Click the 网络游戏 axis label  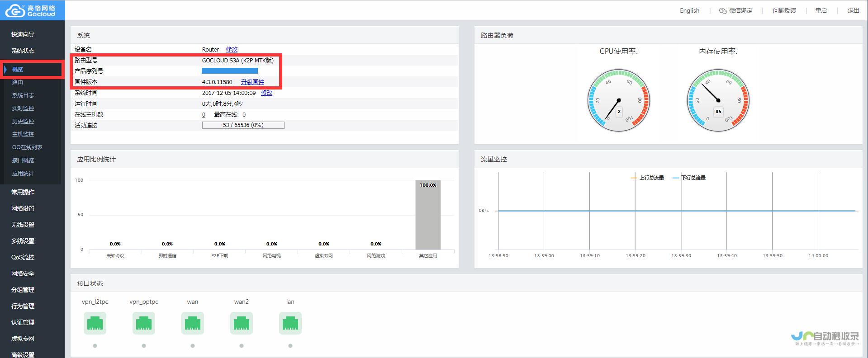click(x=376, y=256)
